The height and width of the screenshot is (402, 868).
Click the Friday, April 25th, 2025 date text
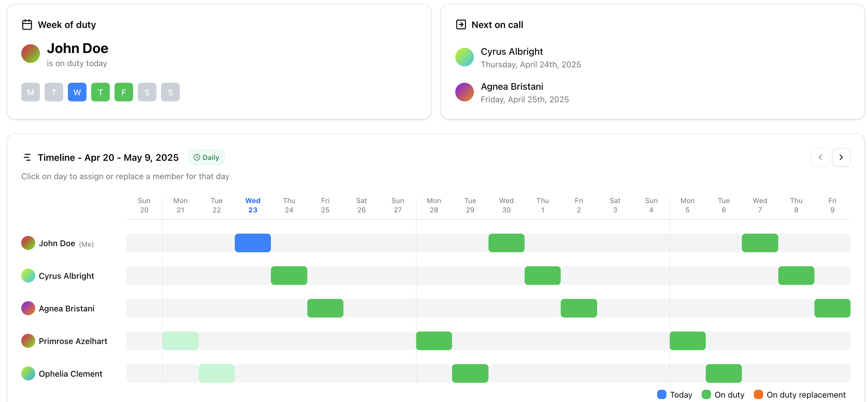coord(525,99)
